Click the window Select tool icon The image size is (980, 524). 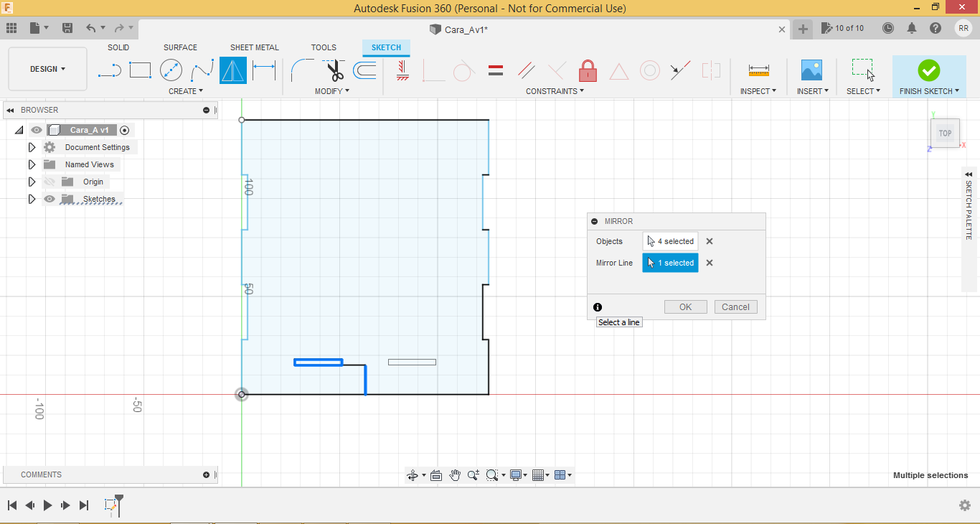tap(863, 70)
